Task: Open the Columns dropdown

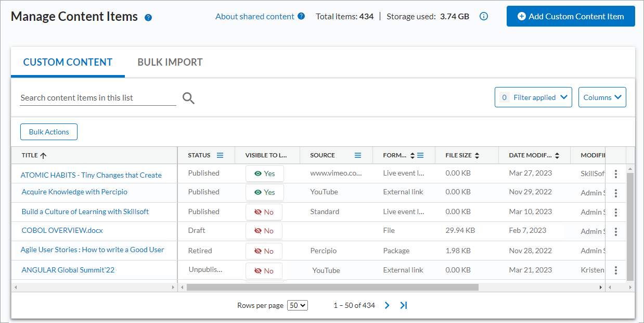Action: pos(602,97)
